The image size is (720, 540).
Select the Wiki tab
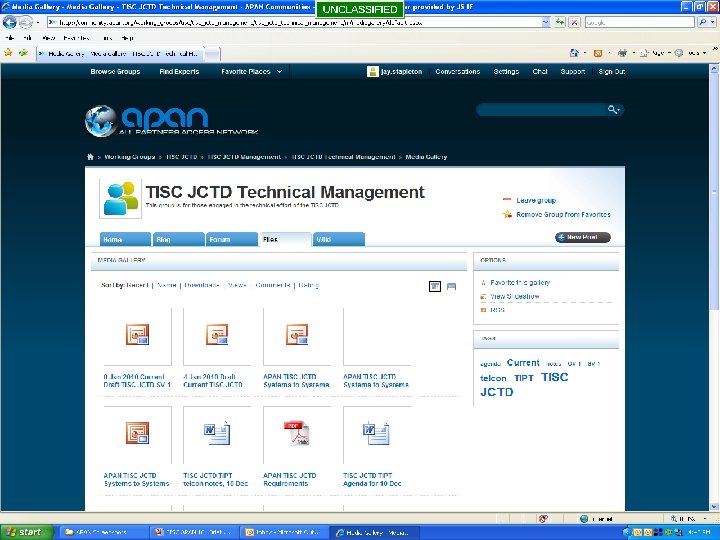[339, 239]
